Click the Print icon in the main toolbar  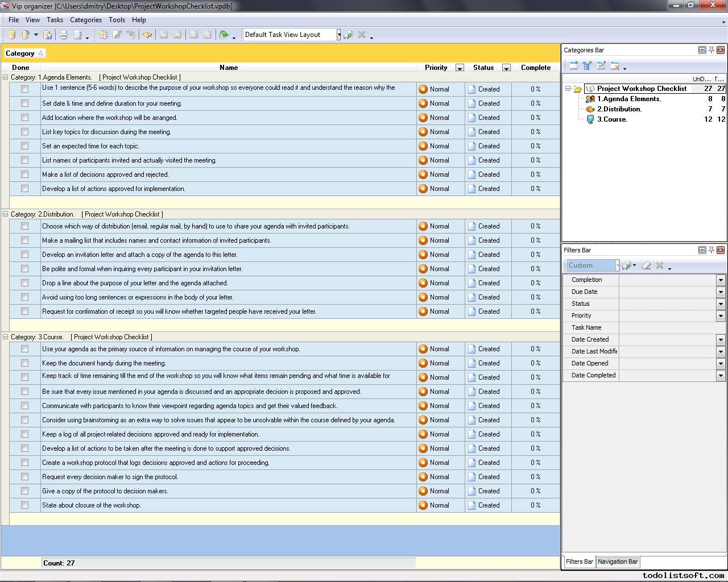tap(63, 35)
